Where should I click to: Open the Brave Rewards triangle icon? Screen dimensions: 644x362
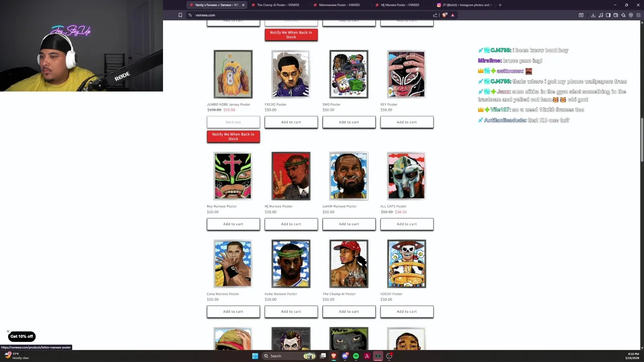click(x=452, y=15)
